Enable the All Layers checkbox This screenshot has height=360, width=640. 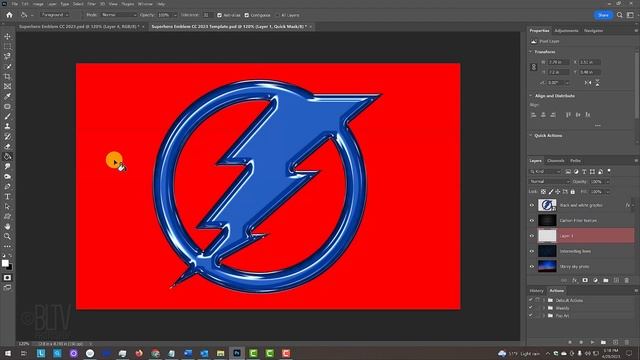(x=277, y=15)
